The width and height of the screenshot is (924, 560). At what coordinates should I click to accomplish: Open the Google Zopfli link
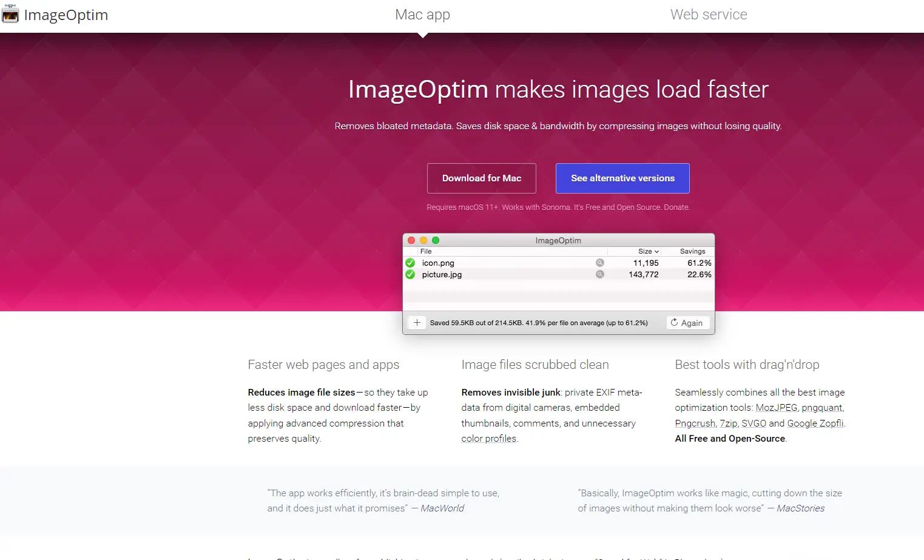point(815,423)
